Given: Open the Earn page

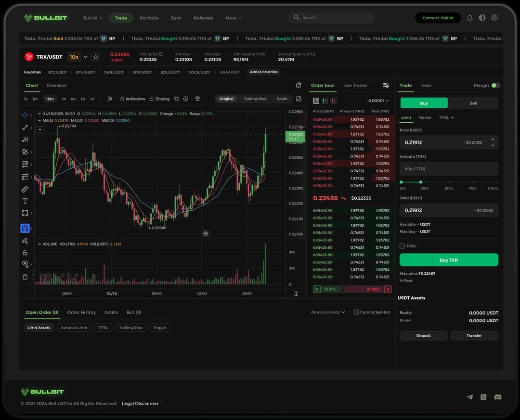Looking at the screenshot, I should (176, 18).
